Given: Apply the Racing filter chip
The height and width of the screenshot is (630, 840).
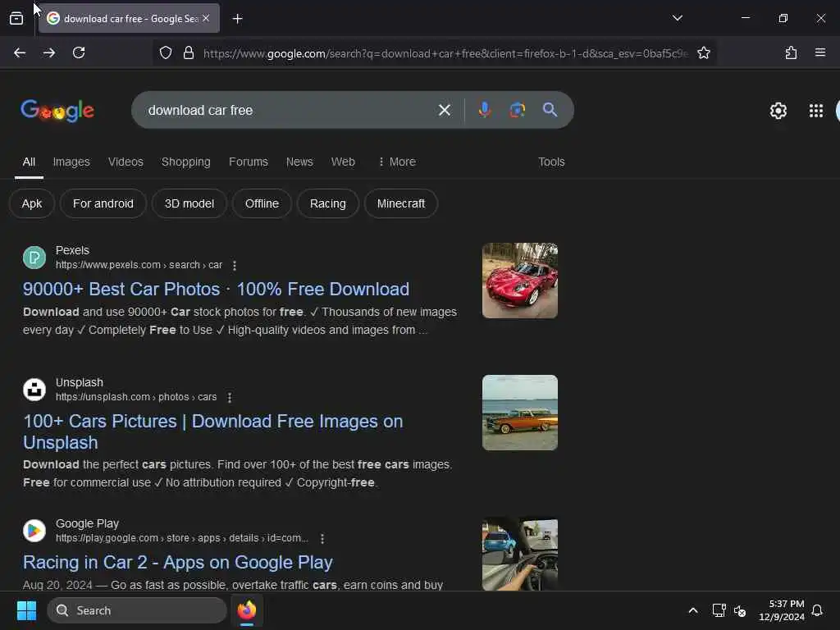Looking at the screenshot, I should [328, 203].
